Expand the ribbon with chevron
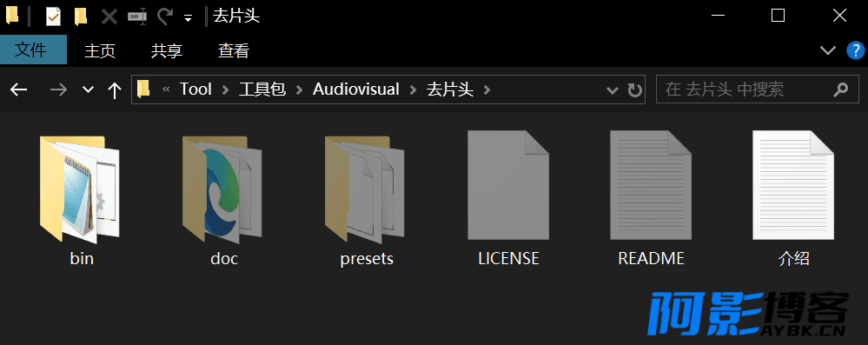This screenshot has height=345, width=868. 828,51
